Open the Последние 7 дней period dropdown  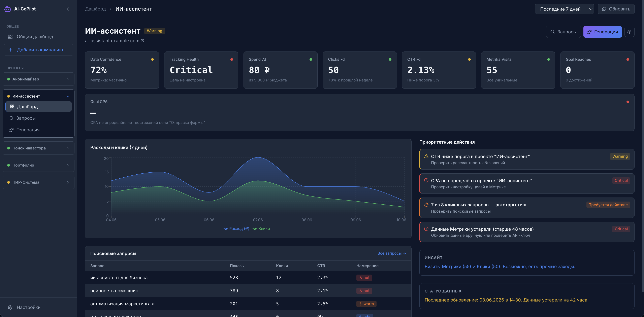564,9
